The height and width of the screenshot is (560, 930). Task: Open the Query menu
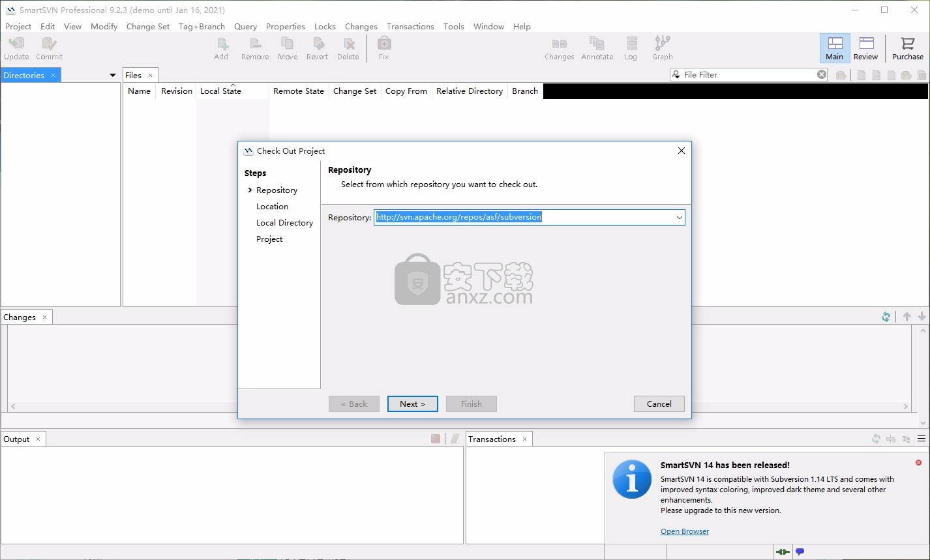tap(245, 27)
